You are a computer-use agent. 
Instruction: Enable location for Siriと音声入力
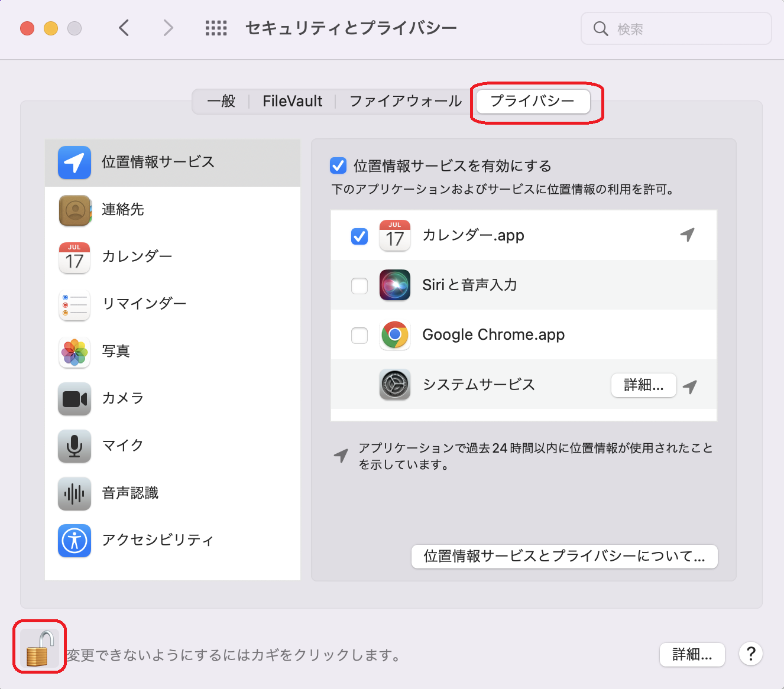359,285
